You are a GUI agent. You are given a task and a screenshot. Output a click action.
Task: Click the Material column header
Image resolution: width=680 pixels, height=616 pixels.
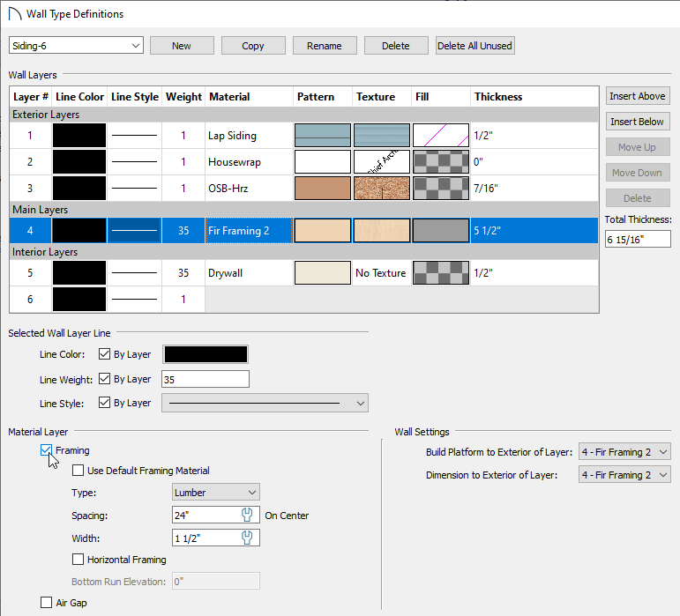(x=249, y=97)
